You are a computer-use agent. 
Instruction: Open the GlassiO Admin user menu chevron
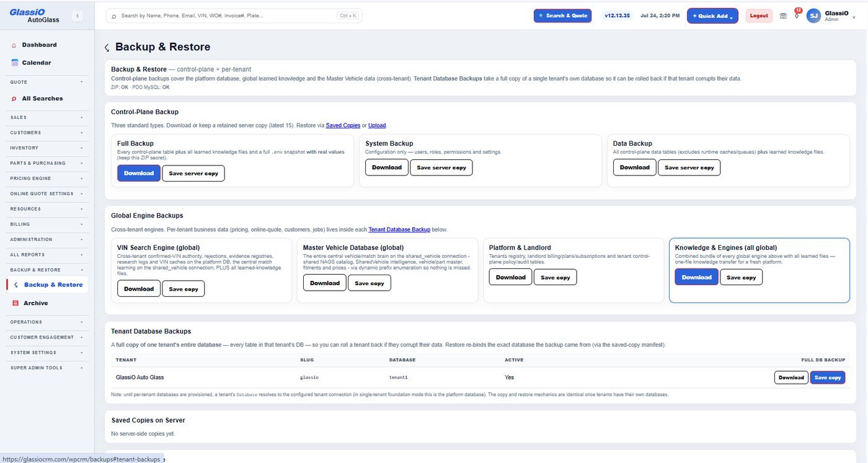(854, 17)
